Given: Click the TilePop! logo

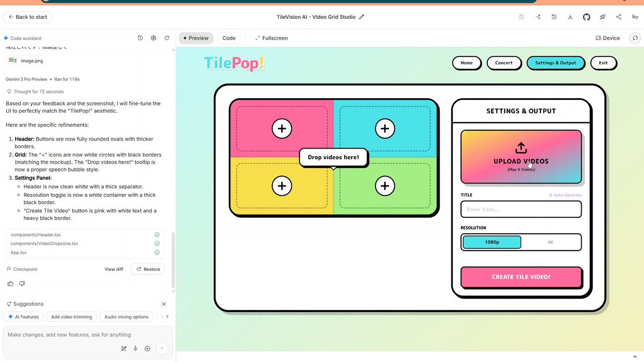Looking at the screenshot, I should pyautogui.click(x=235, y=63).
